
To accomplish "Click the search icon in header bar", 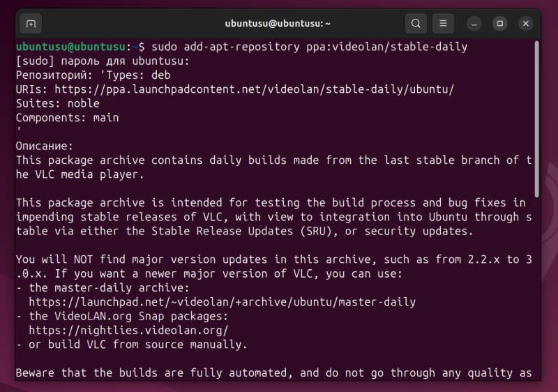I will [x=416, y=24].
